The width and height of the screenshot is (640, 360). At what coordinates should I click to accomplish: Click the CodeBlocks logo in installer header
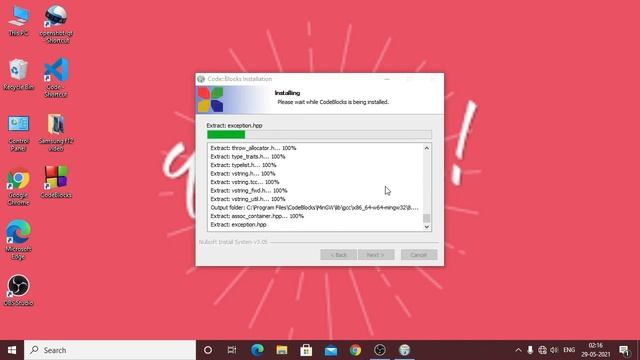[x=211, y=99]
